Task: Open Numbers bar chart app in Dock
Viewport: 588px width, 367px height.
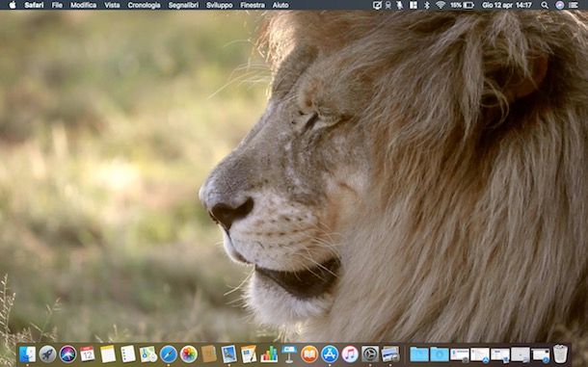Action: pos(269,354)
